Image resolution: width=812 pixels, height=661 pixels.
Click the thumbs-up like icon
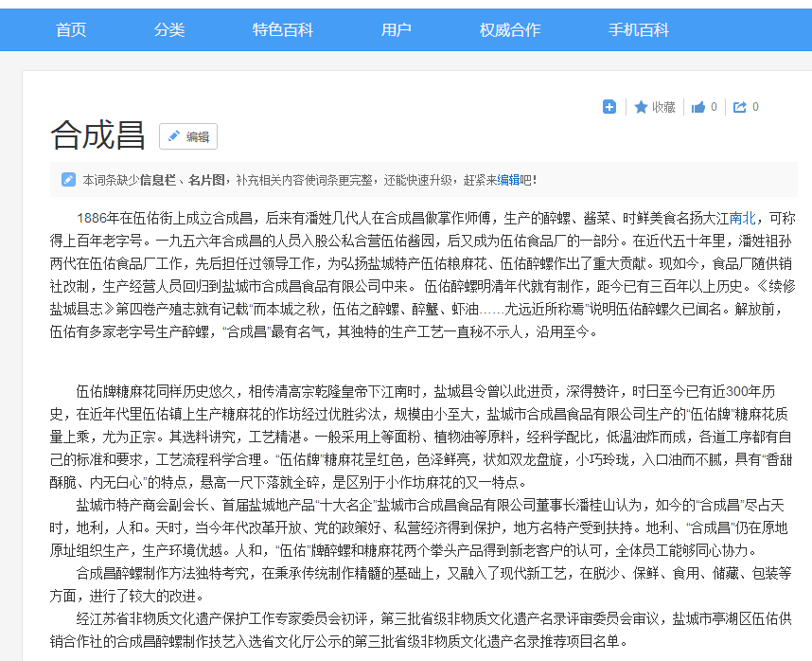click(x=698, y=107)
